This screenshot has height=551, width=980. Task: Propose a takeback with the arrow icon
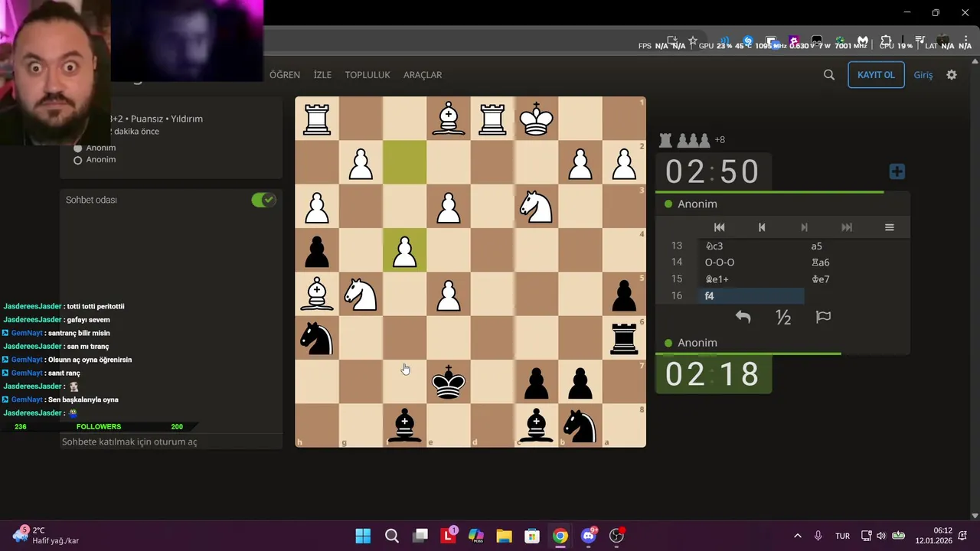tap(743, 317)
